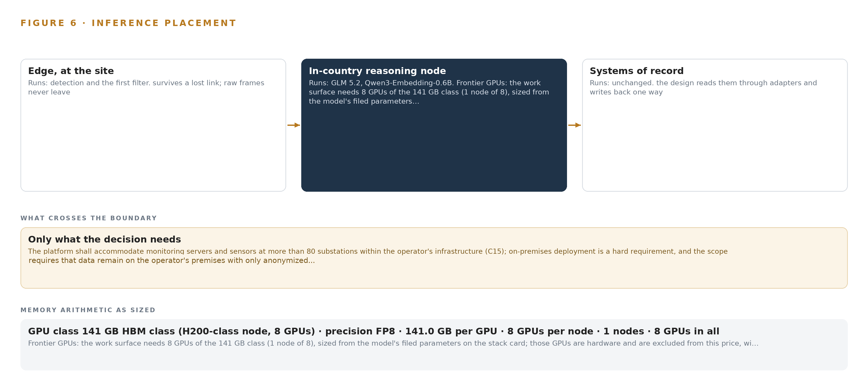Click the beige boundary panel background
The width and height of the screenshot is (868, 388).
pyautogui.click(x=434, y=276)
